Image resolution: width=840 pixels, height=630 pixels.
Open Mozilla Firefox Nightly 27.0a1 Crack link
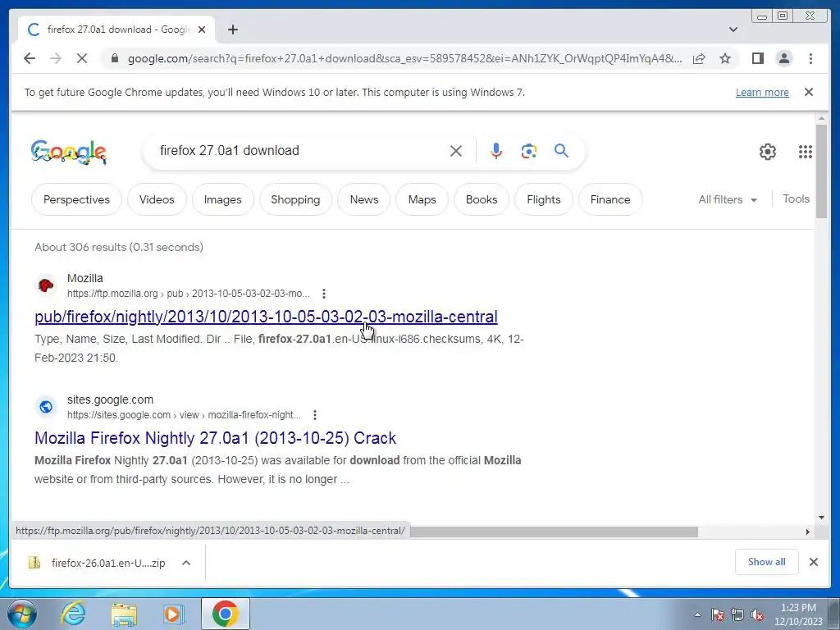coord(216,438)
